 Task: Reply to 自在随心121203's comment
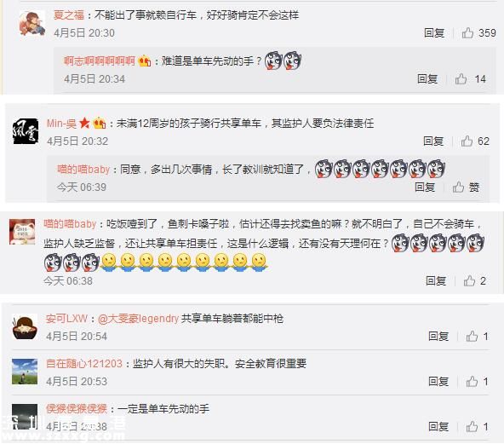pos(438,381)
